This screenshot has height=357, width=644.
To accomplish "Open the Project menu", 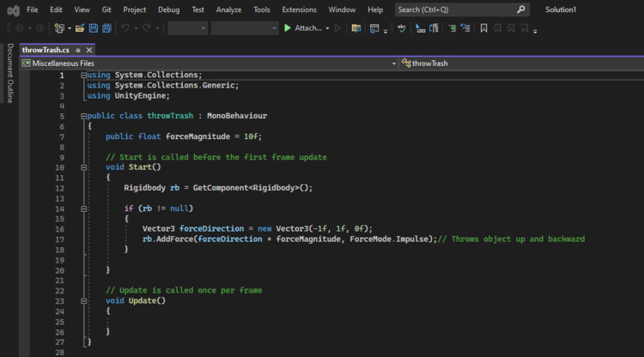I will click(134, 9).
